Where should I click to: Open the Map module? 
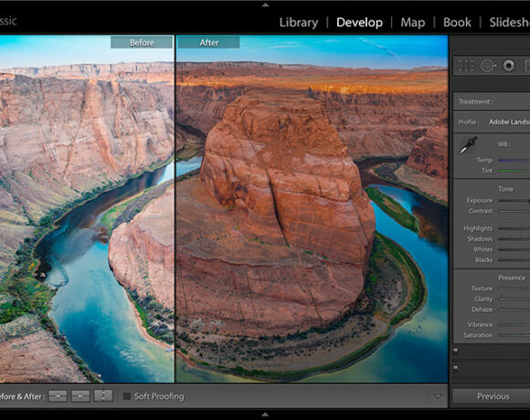click(x=413, y=22)
